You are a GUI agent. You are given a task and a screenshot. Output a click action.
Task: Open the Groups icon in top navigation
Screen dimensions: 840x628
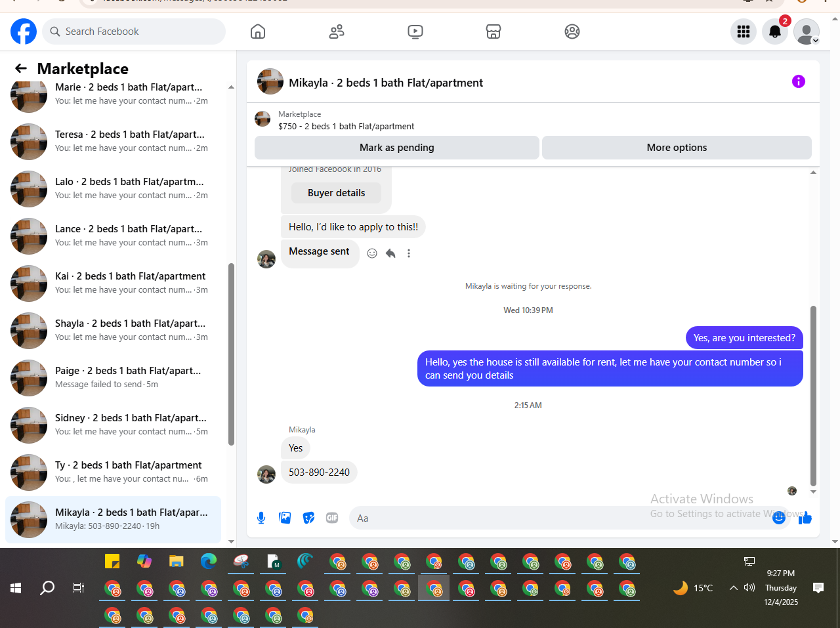pyautogui.click(x=572, y=31)
